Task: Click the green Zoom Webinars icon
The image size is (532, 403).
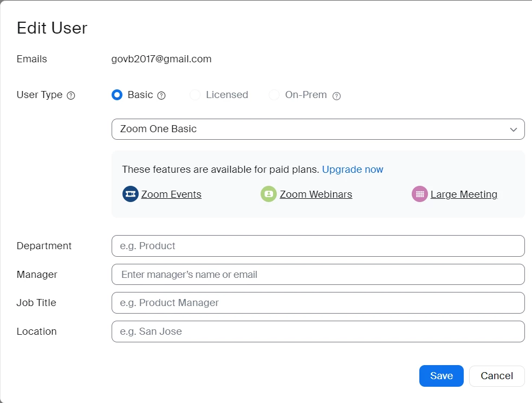Action: point(269,194)
